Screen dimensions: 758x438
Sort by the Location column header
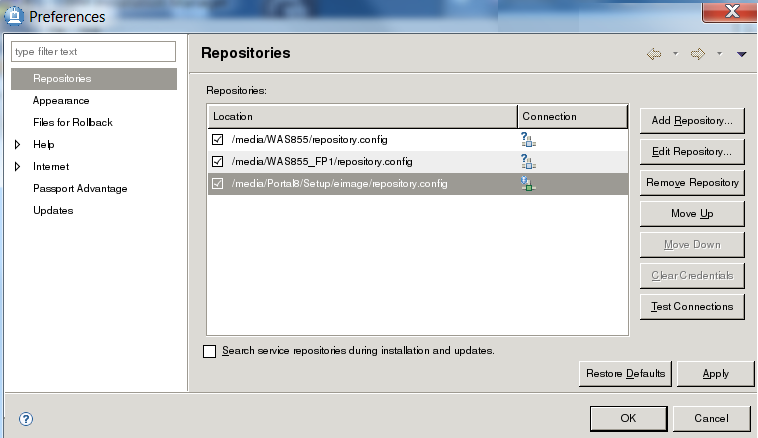(361, 116)
